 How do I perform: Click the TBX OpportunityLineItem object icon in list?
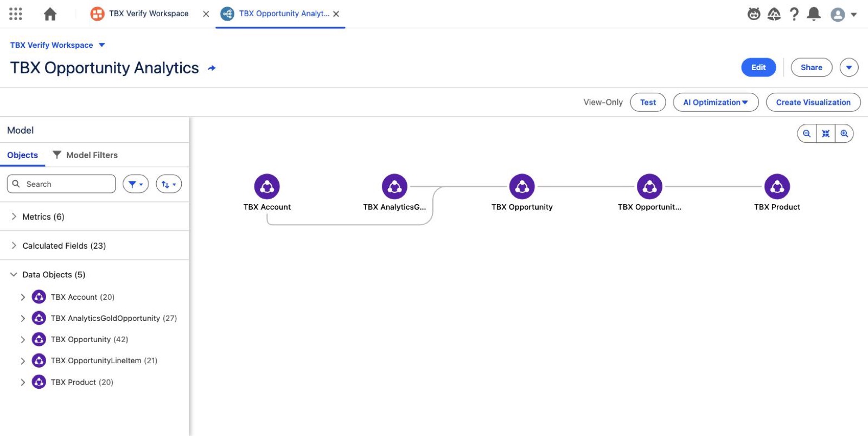coord(39,361)
